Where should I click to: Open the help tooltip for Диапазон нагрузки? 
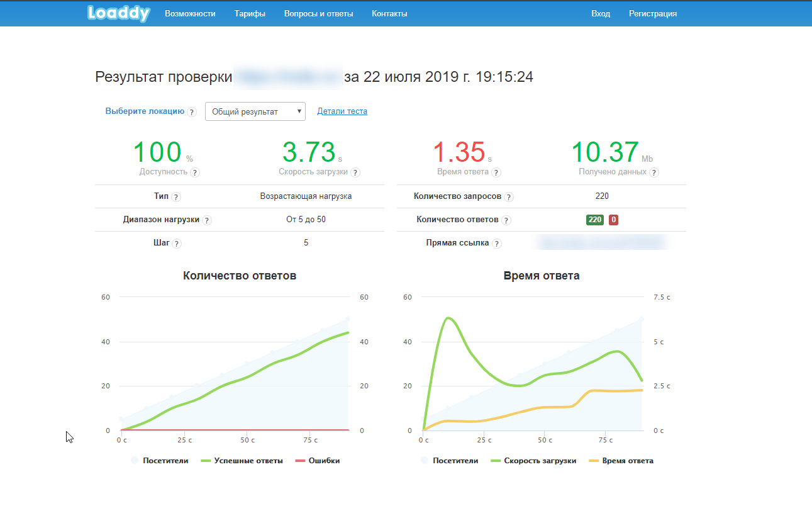(x=207, y=221)
